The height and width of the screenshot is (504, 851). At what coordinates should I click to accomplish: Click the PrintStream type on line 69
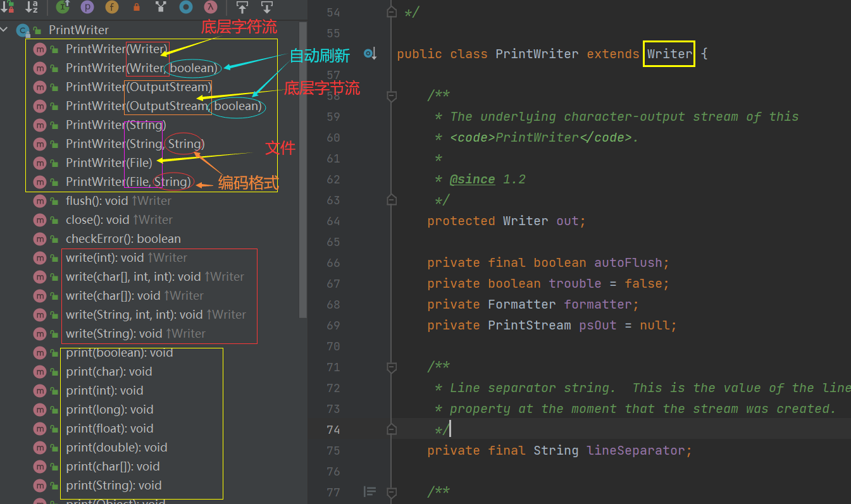click(x=530, y=325)
